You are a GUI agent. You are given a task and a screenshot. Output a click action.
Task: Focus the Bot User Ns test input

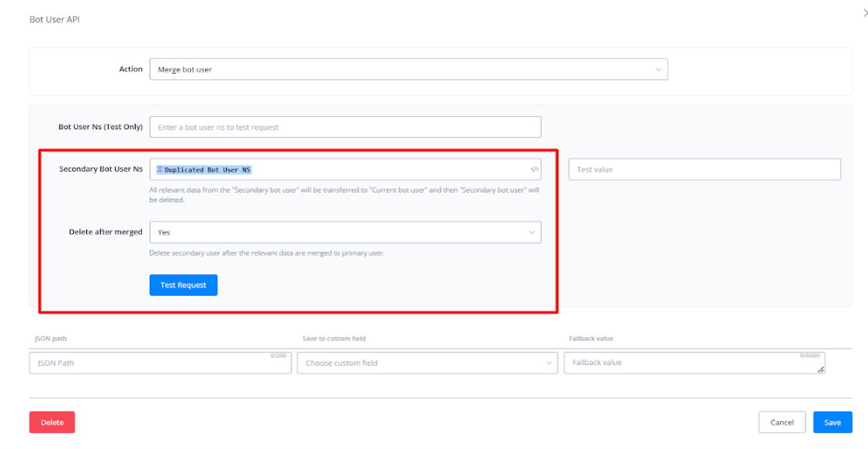(x=345, y=127)
